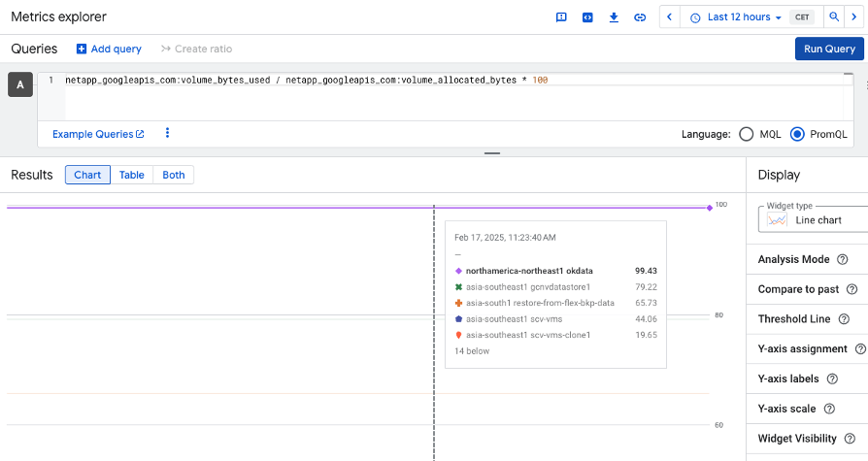
Task: Switch to the Both results tab
Action: (x=174, y=175)
